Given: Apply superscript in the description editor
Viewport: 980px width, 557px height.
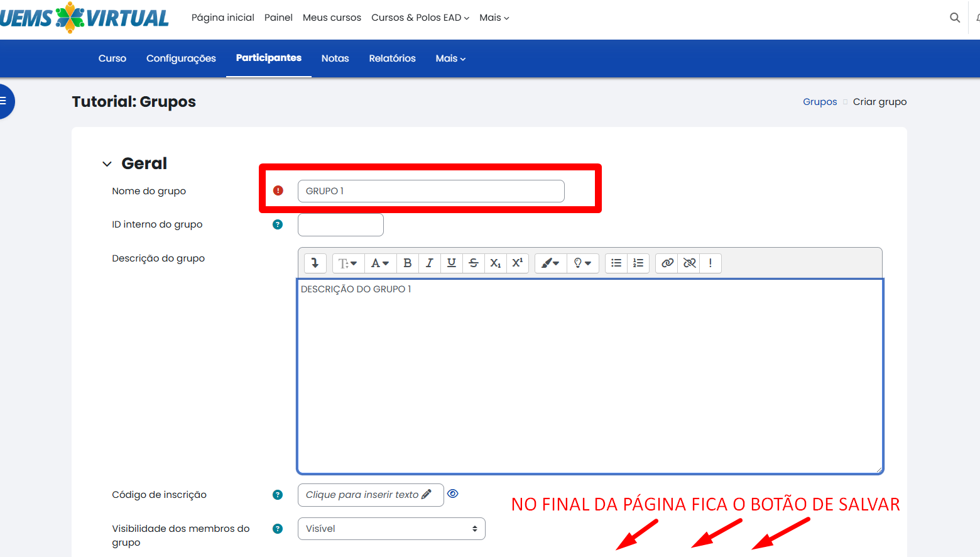Looking at the screenshot, I should (x=518, y=263).
